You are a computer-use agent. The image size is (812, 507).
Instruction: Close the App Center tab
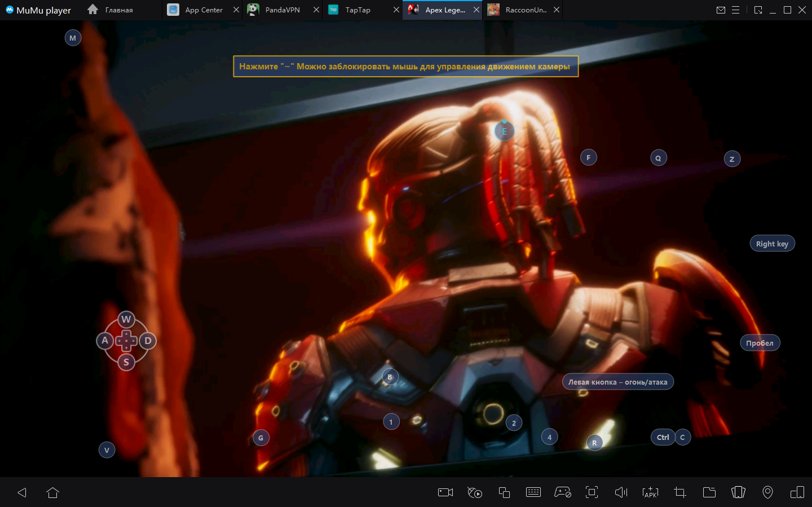pos(236,10)
